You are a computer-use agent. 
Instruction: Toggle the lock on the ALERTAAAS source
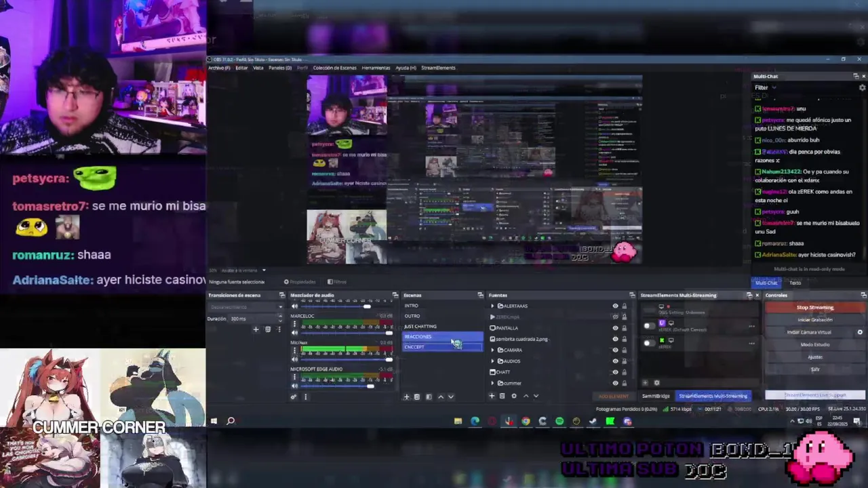point(624,306)
